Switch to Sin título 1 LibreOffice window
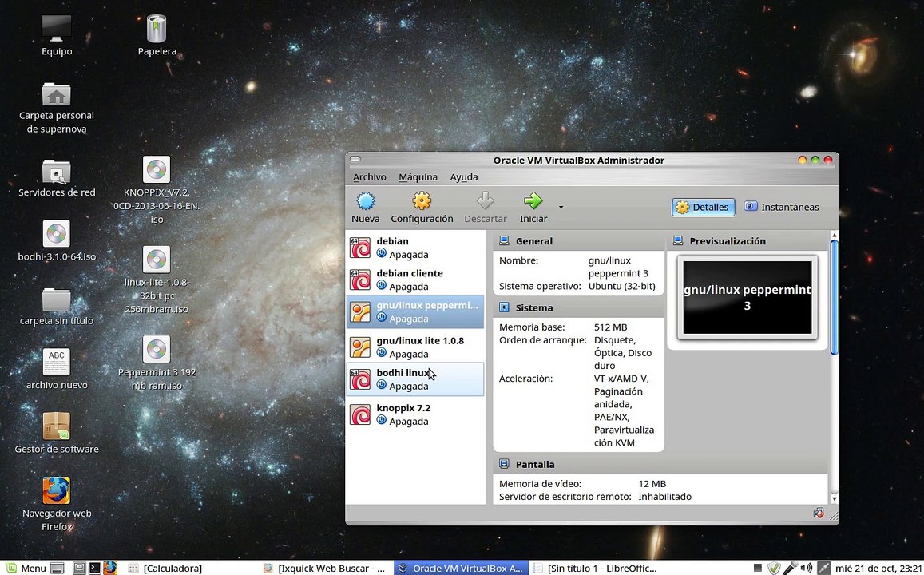Viewport: 924px width, 575px height. click(595, 568)
